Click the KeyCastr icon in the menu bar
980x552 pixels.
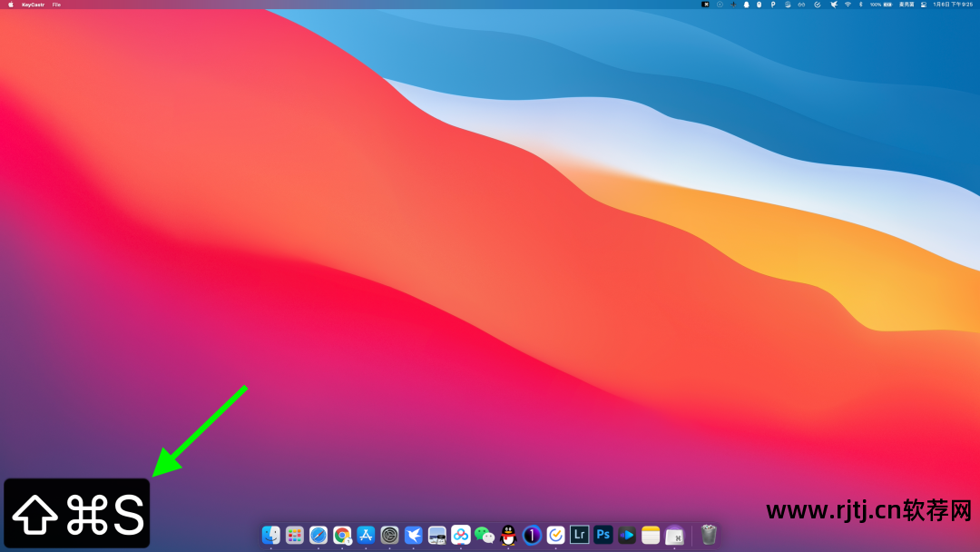click(x=706, y=5)
